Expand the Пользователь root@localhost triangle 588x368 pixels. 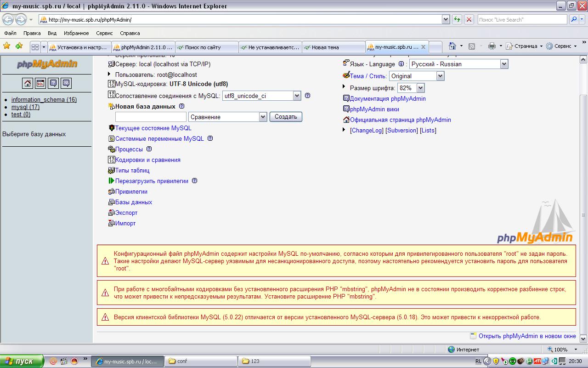coord(109,74)
